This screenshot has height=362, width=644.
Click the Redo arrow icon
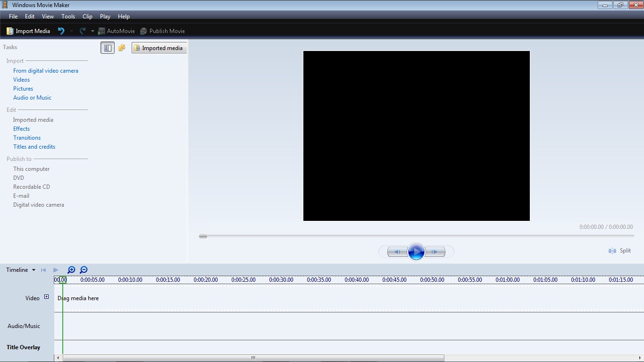pos(83,31)
